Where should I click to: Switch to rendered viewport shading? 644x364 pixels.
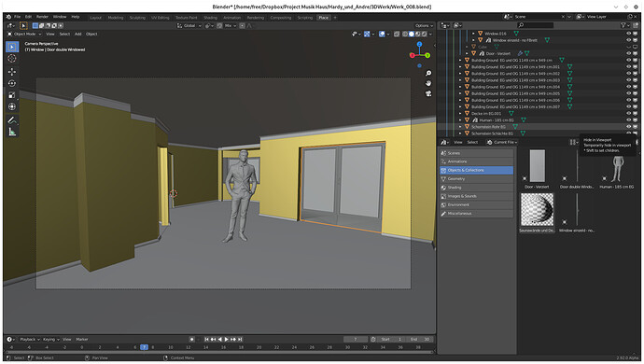pos(425,35)
